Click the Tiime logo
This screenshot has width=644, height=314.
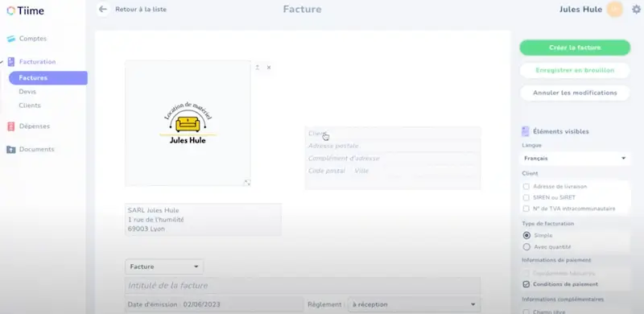25,10
